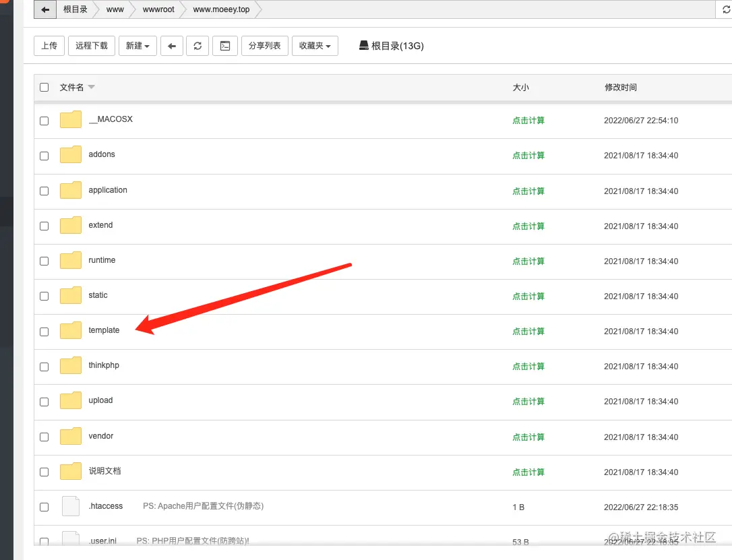732x560 pixels.
Task: Click the static folder name
Action: tap(98, 295)
